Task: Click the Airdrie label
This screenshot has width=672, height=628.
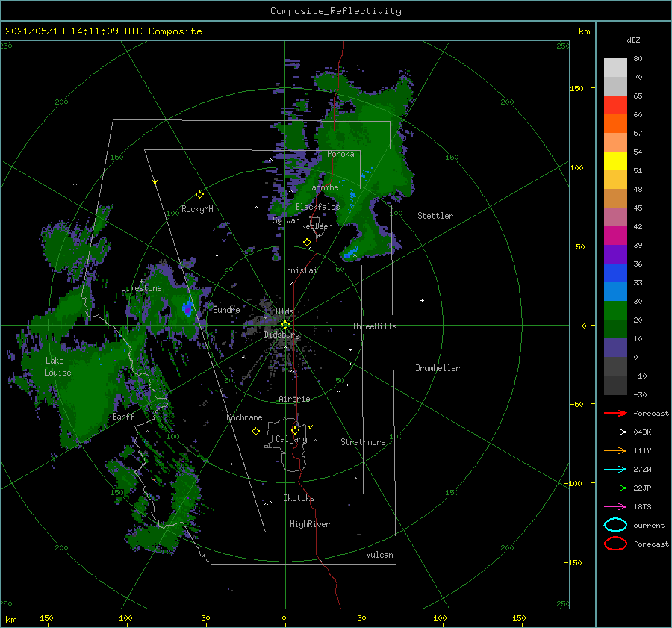Action: [294, 399]
